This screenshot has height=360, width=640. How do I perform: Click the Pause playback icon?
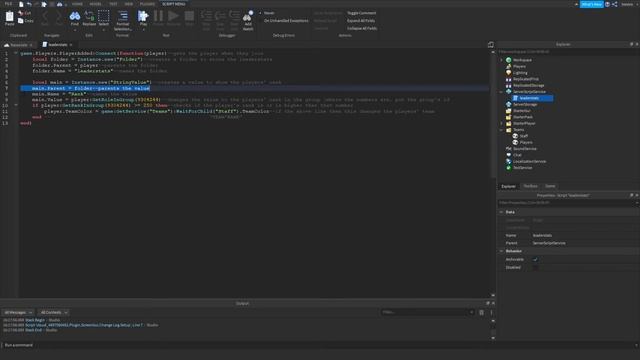coord(158,16)
